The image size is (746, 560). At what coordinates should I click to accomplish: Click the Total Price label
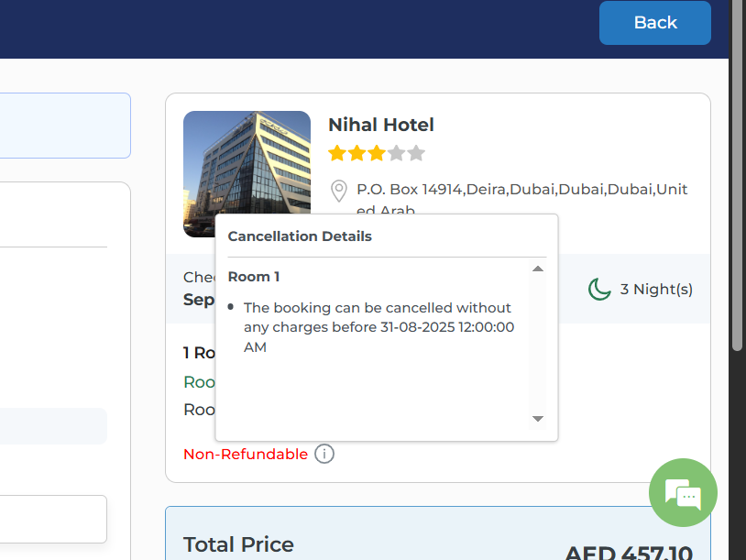238,544
